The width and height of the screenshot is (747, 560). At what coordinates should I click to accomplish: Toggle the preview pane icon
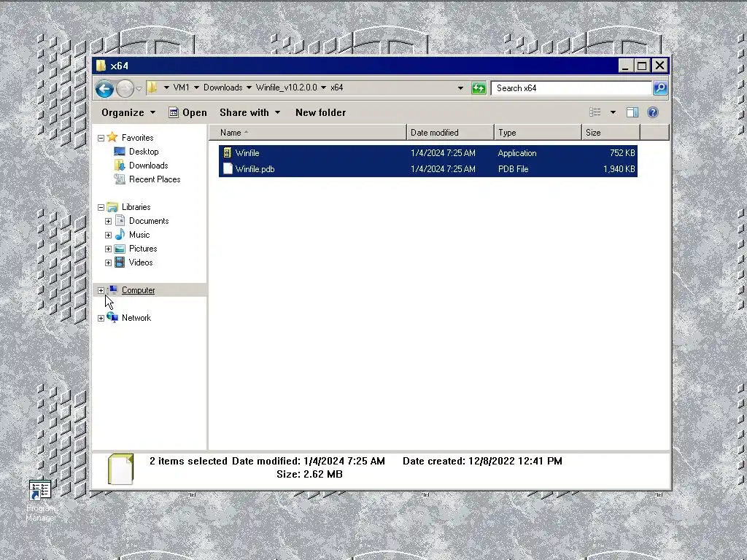point(632,112)
